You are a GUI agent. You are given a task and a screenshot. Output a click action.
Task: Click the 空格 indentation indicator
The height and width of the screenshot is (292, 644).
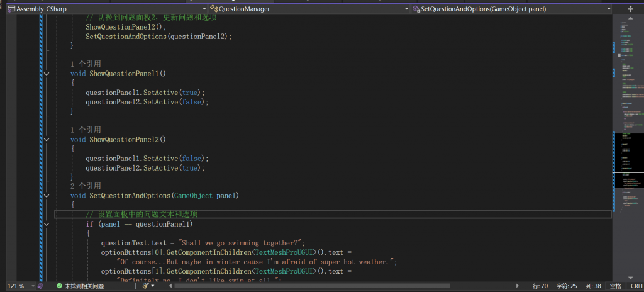tap(616, 286)
